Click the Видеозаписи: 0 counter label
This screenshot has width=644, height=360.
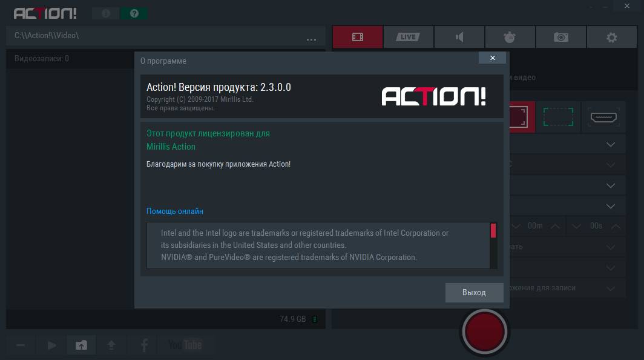(42, 58)
